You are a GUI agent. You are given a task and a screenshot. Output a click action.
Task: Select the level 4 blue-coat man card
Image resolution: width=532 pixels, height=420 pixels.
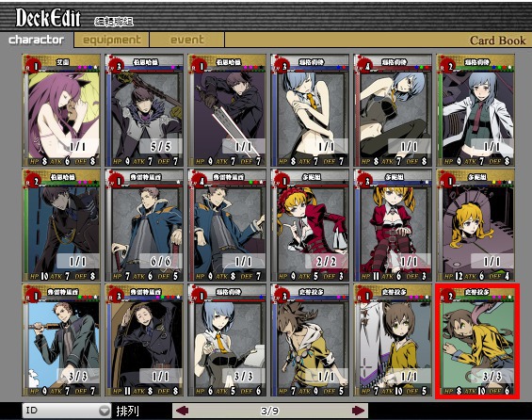227,226
